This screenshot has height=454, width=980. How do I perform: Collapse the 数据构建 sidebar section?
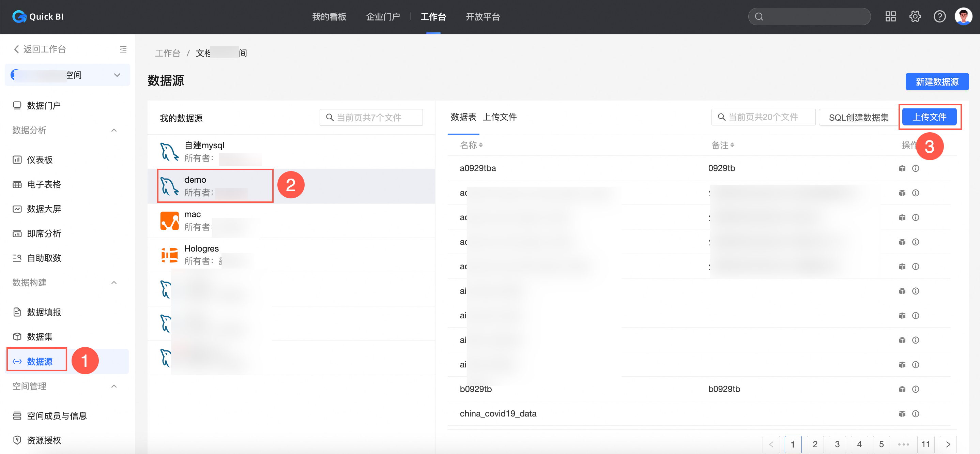[114, 283]
